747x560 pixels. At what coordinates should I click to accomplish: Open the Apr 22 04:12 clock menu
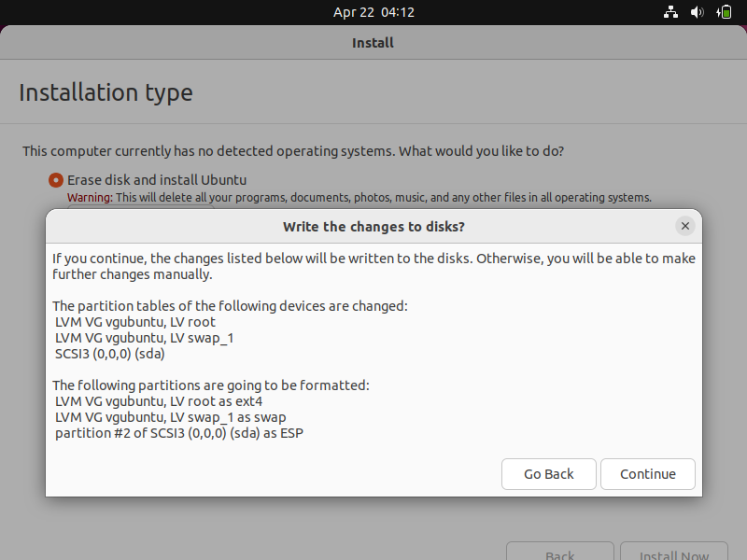(x=373, y=12)
